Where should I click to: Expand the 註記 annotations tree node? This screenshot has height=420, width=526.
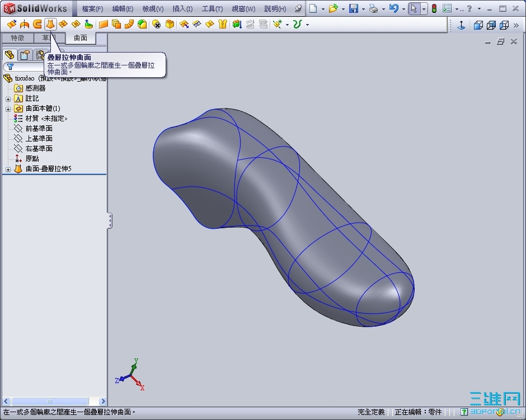point(8,99)
